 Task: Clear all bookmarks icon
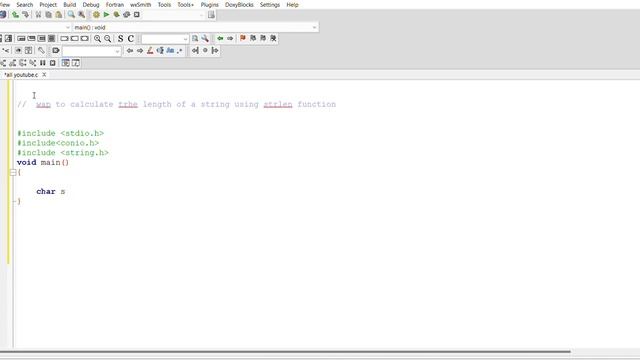point(273,38)
